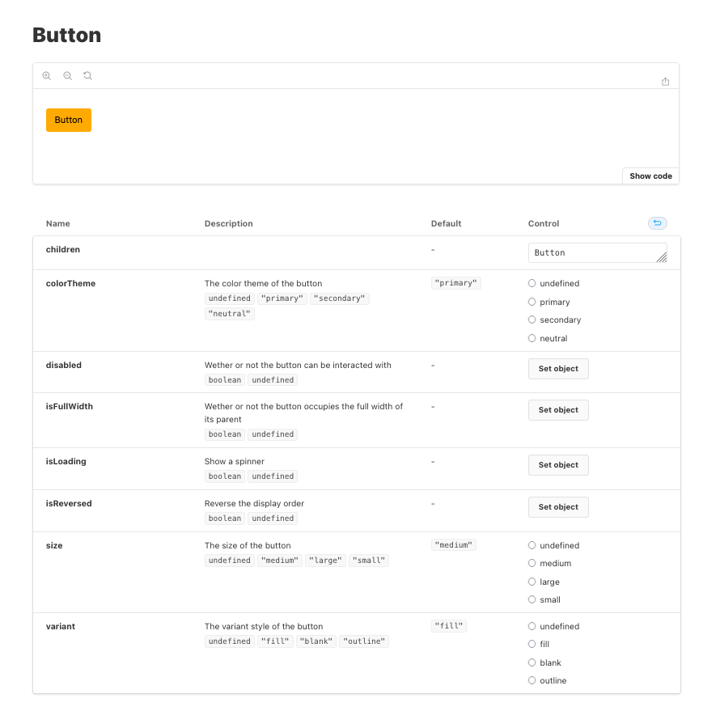Click the variant prop name
The image size is (720, 728).
pos(61,626)
